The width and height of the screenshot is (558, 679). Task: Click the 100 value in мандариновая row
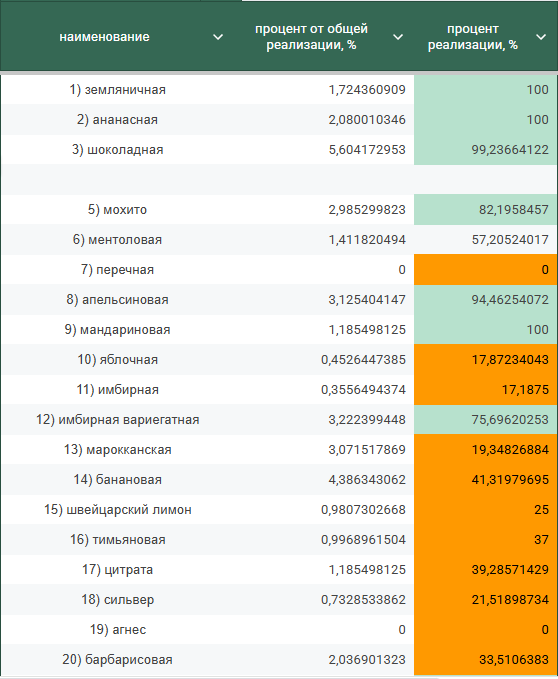point(537,330)
